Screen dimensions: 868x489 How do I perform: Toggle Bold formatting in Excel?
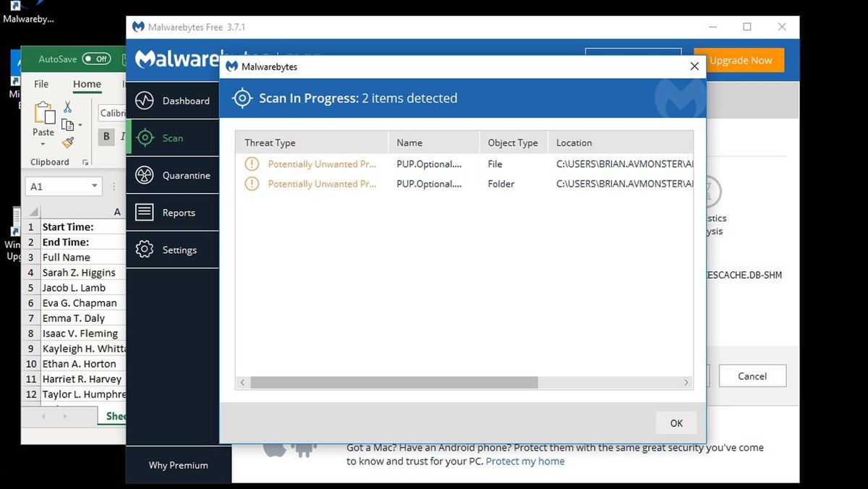pos(106,136)
